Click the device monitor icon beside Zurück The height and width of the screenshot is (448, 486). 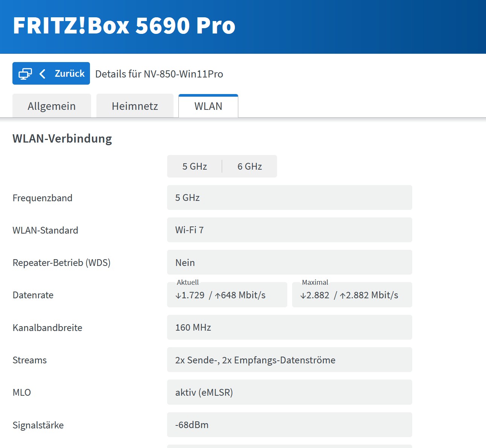(25, 73)
